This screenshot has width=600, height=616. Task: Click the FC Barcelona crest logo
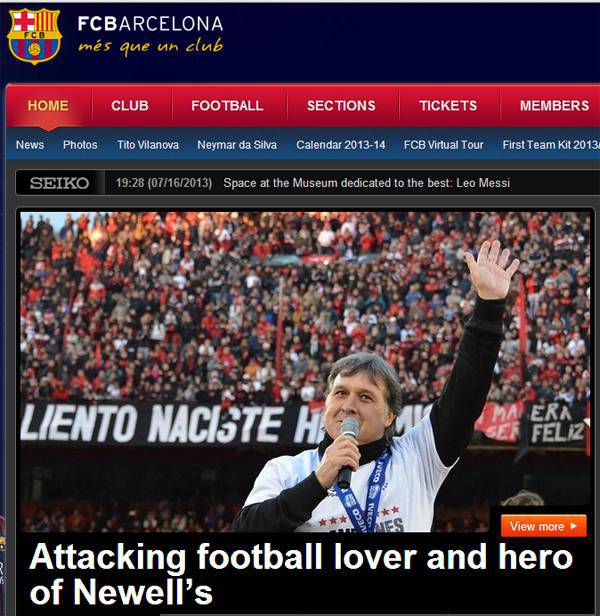(35, 36)
